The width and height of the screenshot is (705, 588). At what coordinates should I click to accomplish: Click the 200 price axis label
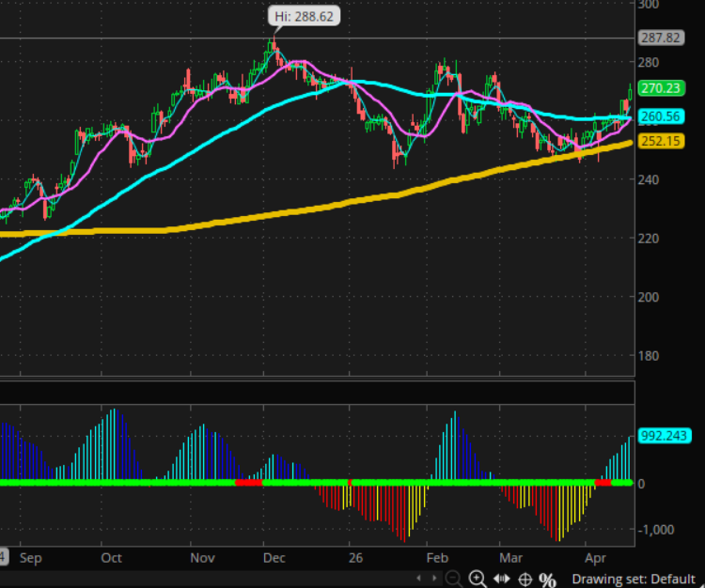649,297
